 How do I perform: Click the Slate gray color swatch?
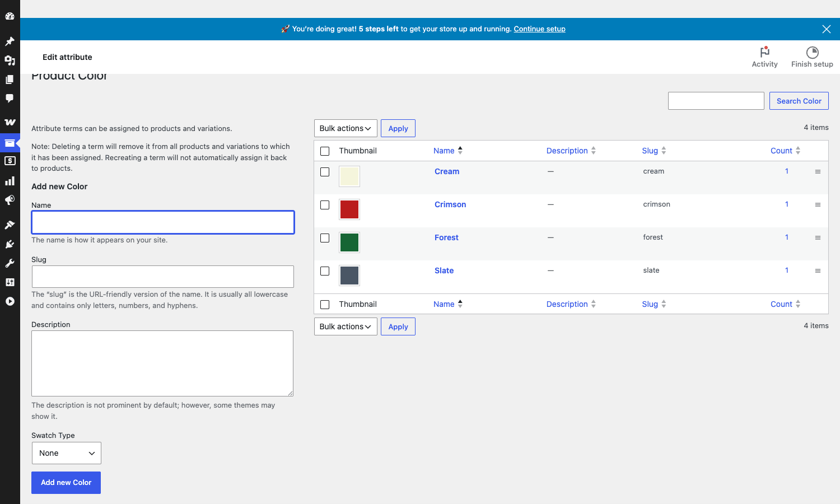click(349, 276)
